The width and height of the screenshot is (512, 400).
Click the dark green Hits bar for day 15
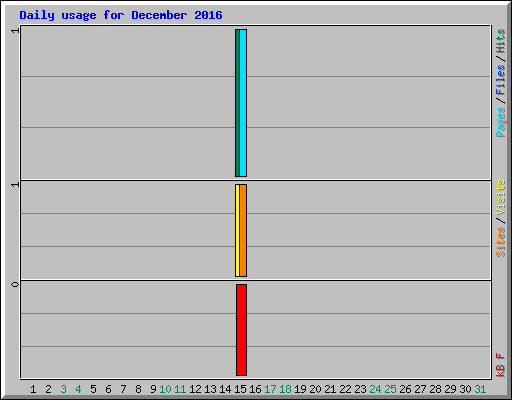(x=237, y=103)
